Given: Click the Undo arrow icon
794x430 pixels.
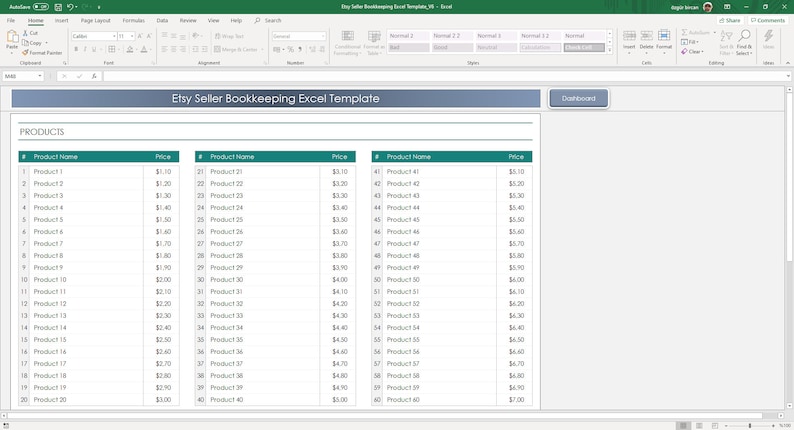Looking at the screenshot, I should pyautogui.click(x=70, y=7).
